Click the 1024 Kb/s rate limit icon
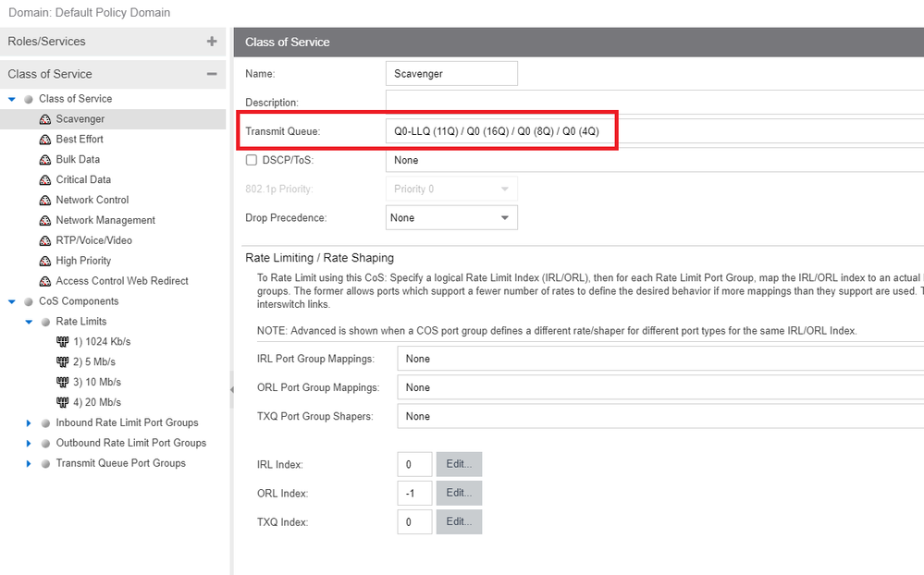The height and width of the screenshot is (575, 924). click(x=63, y=342)
